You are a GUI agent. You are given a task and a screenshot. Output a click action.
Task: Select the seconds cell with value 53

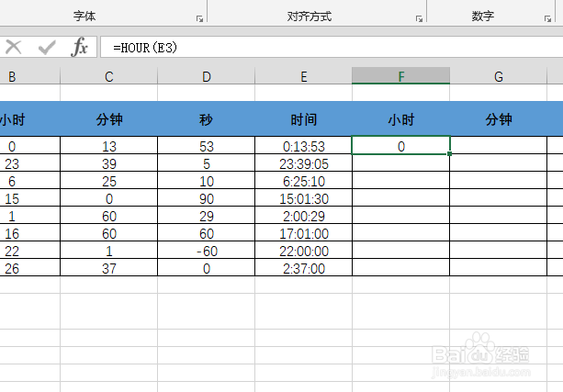coord(207,146)
